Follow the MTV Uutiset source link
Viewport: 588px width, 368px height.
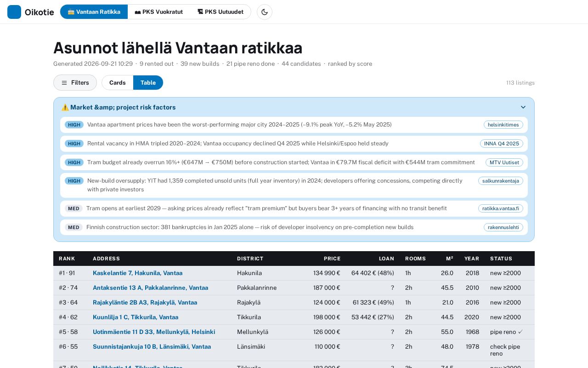point(504,162)
